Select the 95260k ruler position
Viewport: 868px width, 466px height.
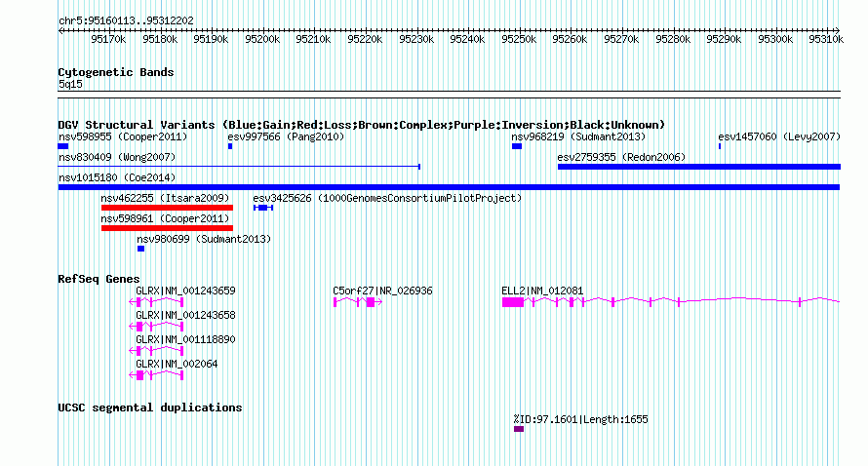[x=570, y=39]
